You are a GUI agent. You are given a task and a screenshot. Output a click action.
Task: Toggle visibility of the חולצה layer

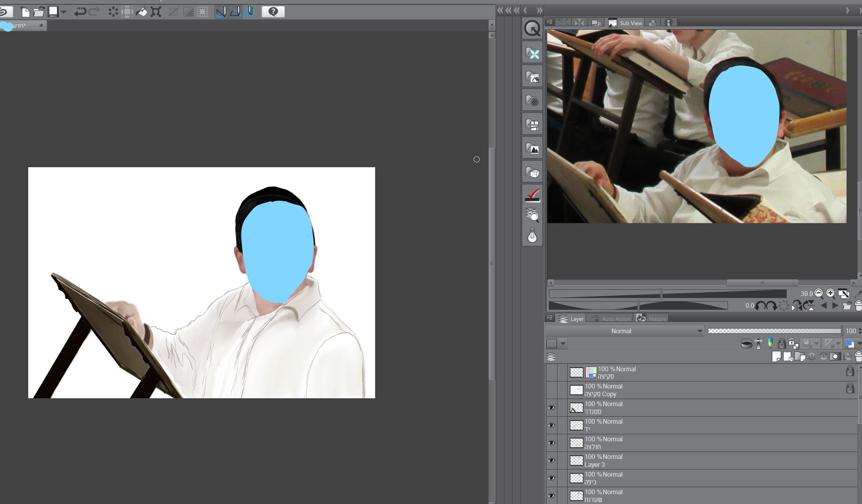[551, 443]
